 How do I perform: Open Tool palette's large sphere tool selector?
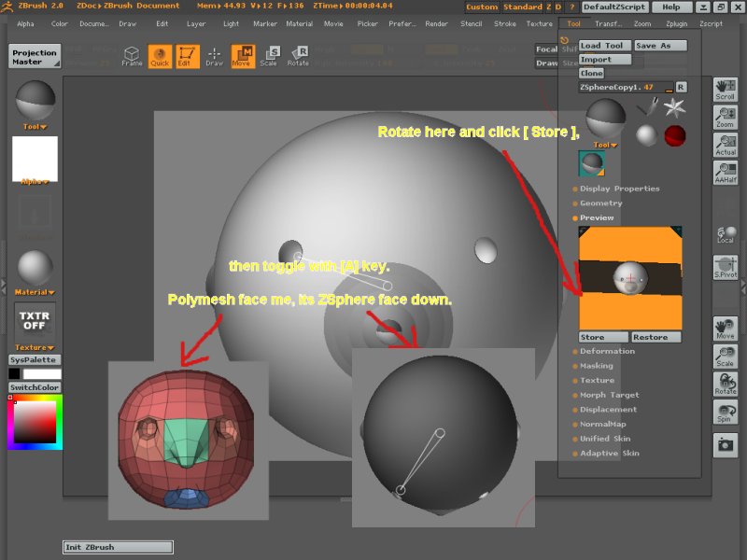[605, 119]
